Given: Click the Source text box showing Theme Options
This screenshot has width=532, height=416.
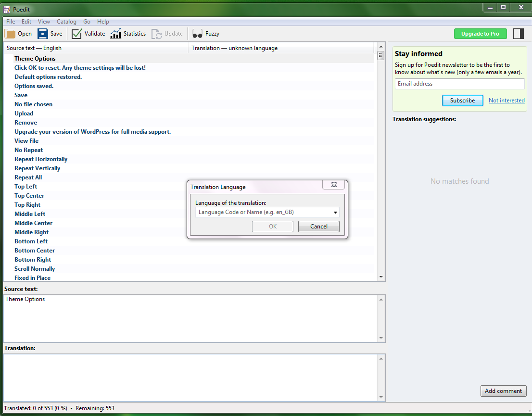Looking at the screenshot, I should pos(190,319).
